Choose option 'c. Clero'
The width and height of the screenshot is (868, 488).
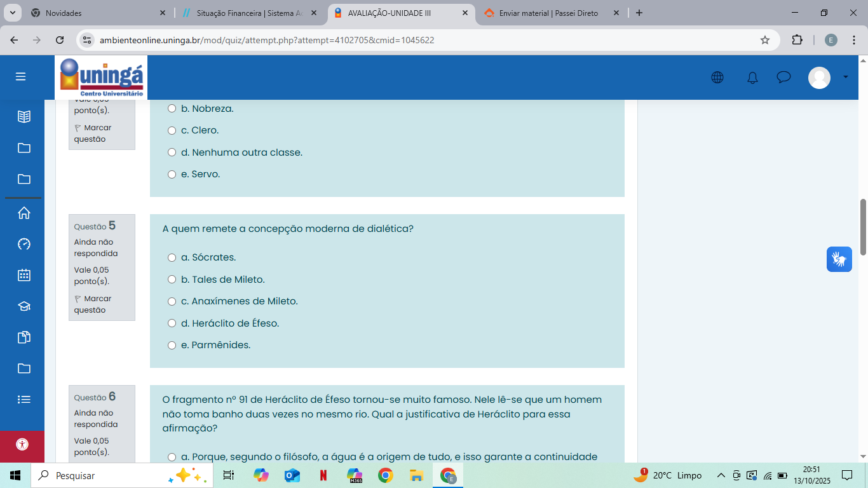tap(172, 130)
